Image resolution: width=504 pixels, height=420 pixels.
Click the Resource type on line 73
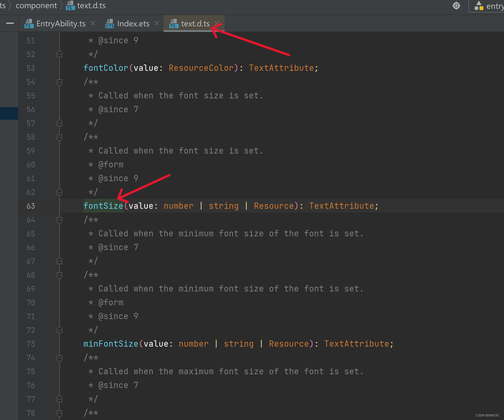pyautogui.click(x=289, y=344)
